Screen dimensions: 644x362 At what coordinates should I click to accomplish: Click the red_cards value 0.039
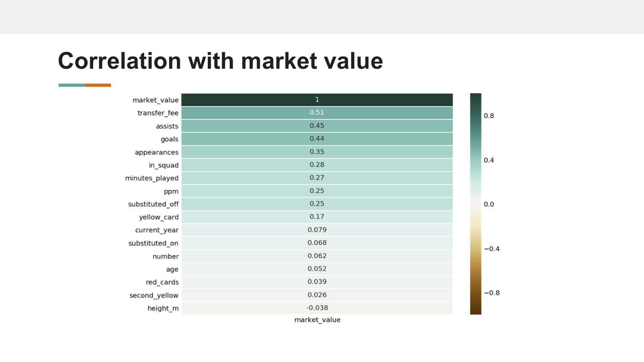coord(317,282)
